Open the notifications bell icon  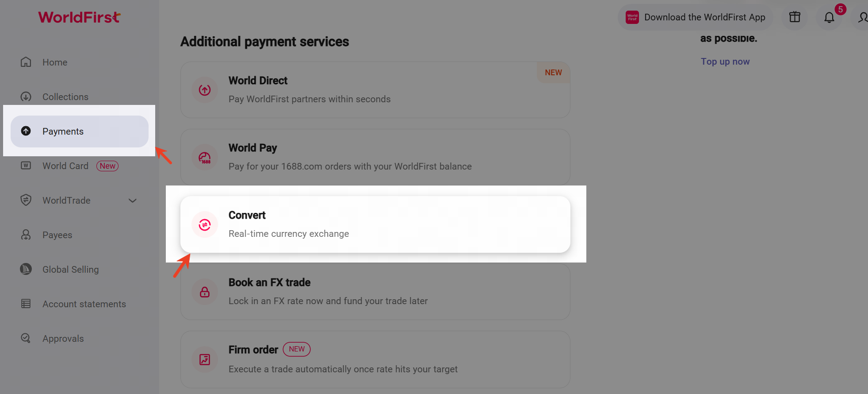(x=829, y=18)
